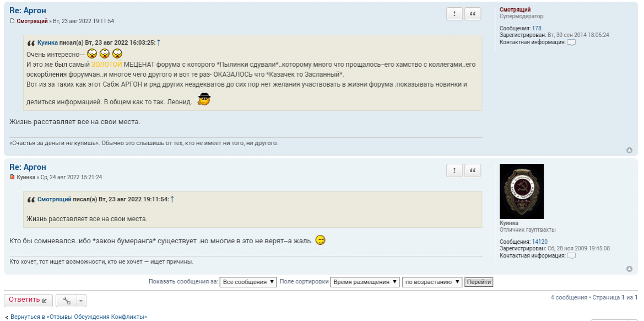
Task: Open the по возрастанию sort order dropdown
Action: (432, 282)
